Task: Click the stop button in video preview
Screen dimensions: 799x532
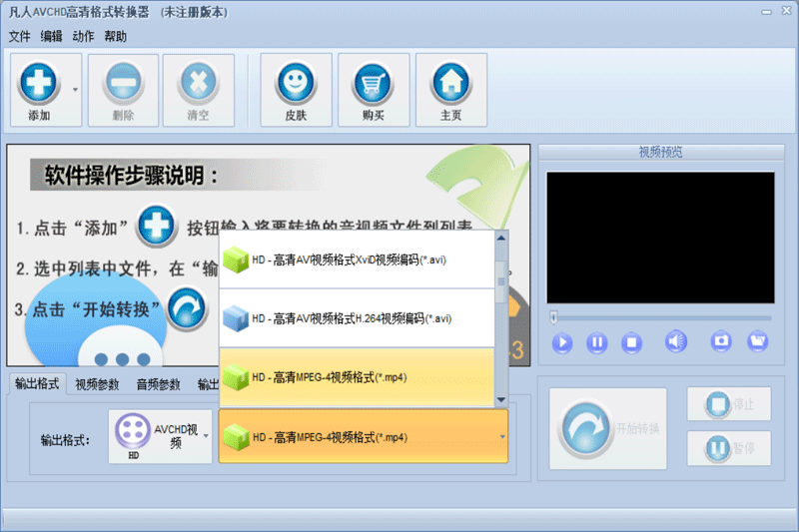Action: pos(631,342)
